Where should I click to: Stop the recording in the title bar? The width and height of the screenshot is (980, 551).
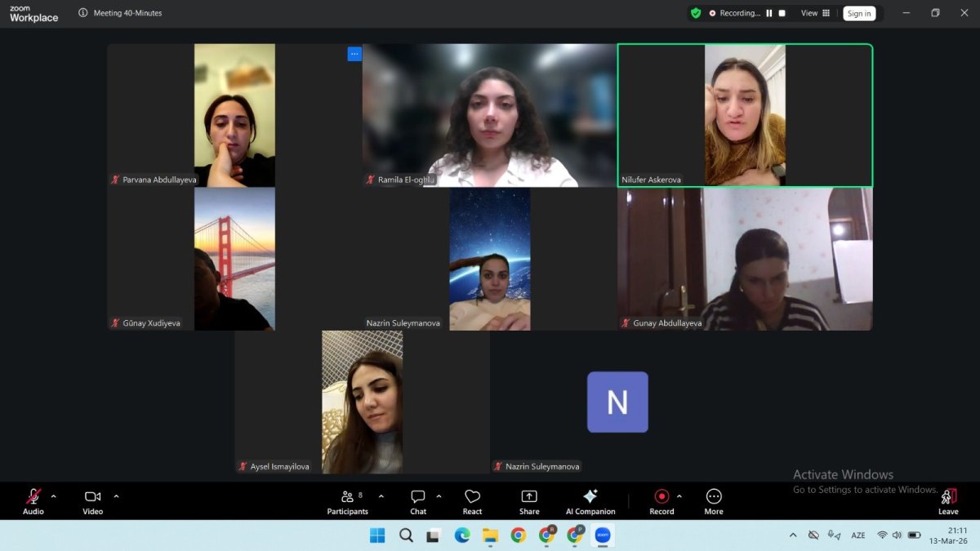pyautogui.click(x=782, y=13)
